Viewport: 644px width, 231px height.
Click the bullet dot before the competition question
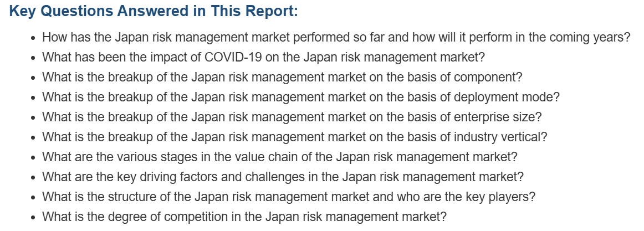33,217
